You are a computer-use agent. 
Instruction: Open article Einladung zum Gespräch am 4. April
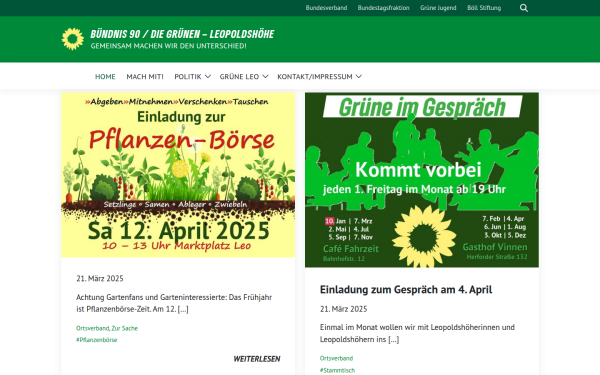(x=406, y=289)
